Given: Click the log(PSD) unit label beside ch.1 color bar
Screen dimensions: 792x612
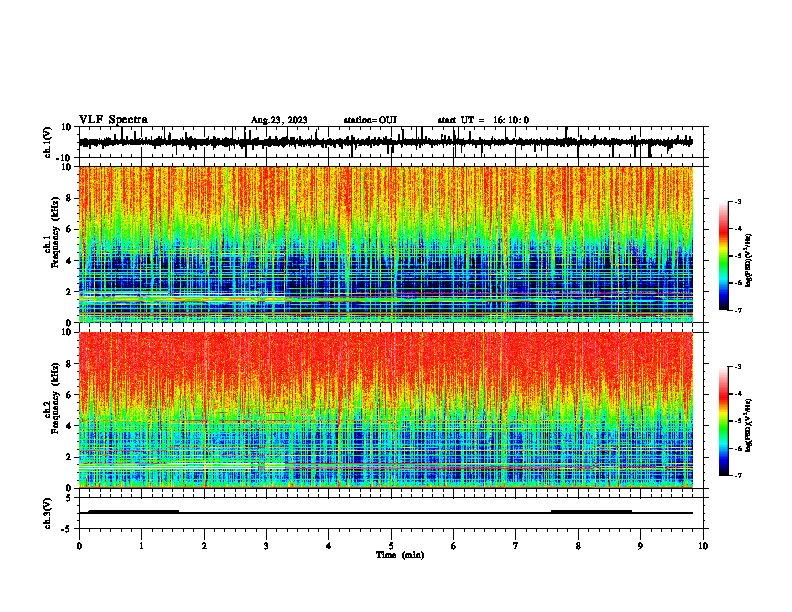Looking at the screenshot, I should (x=749, y=260).
